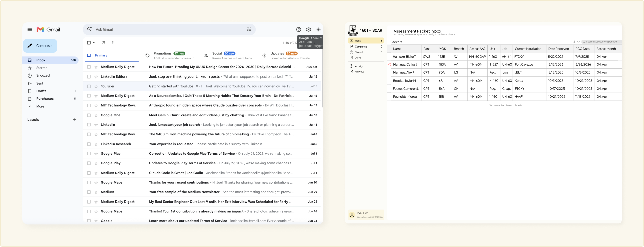The height and width of the screenshot is (247, 644).
Task: Open Gmail main menu hamburger icon
Action: click(x=30, y=30)
